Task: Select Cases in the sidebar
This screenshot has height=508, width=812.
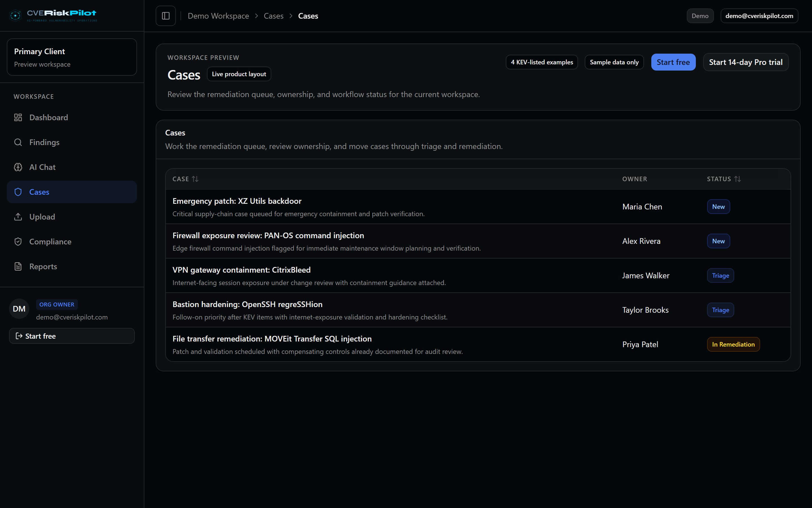Action: click(72, 192)
